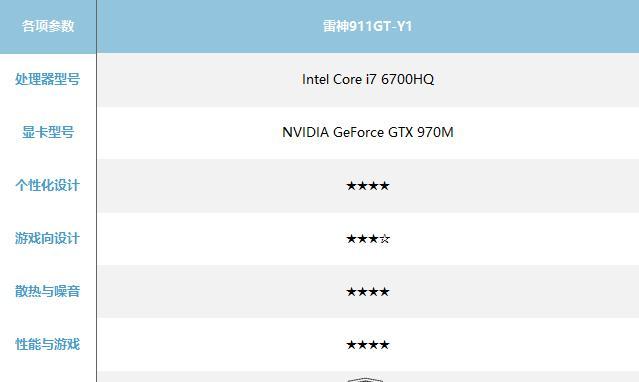Click the first star in the 散热与噪音 row

tap(351, 292)
